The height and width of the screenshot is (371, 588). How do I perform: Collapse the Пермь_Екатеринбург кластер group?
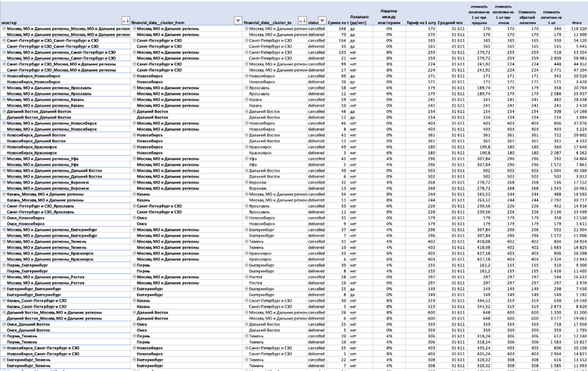(4, 265)
